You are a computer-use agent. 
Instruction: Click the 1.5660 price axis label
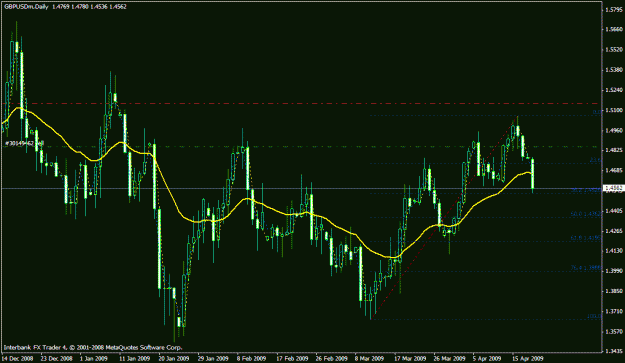[614, 29]
